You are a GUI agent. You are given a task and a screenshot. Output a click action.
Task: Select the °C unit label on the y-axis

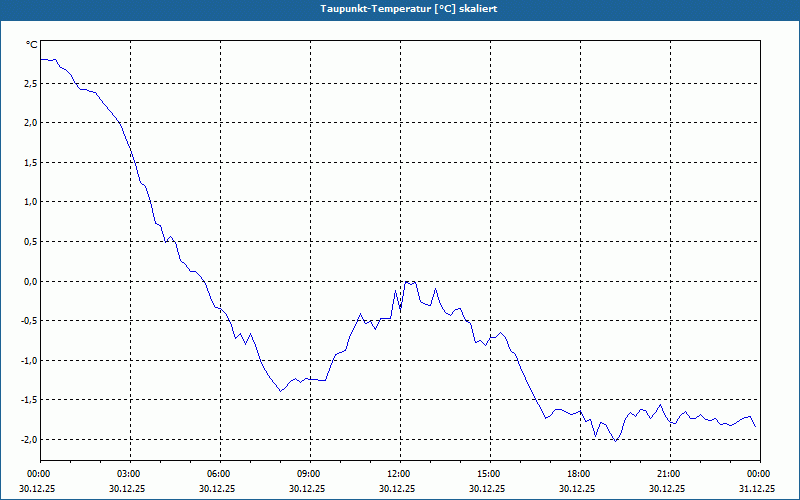[32, 45]
